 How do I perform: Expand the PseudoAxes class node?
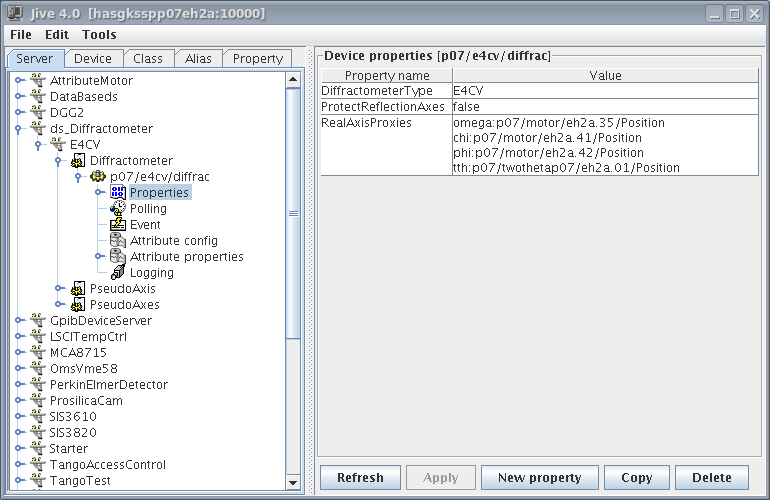(x=59, y=305)
